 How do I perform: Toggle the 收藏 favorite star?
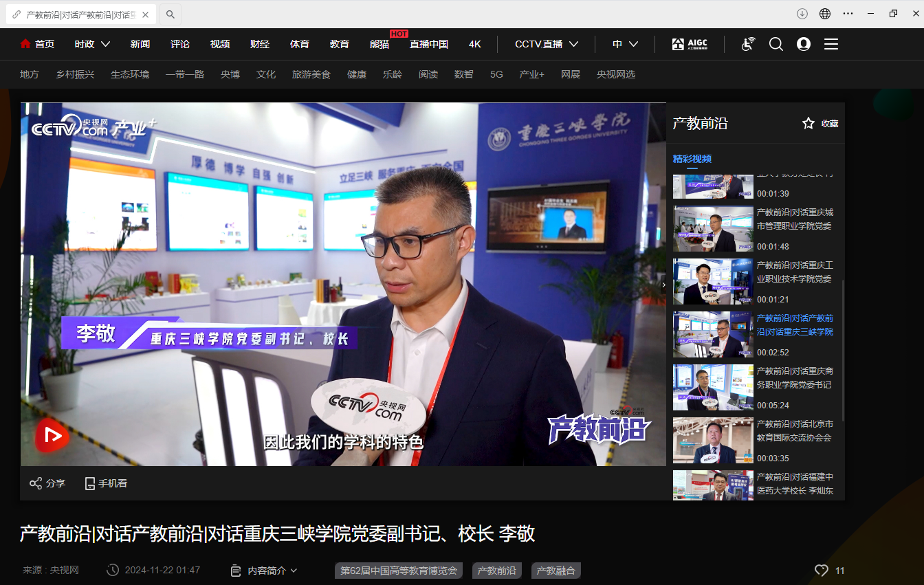click(808, 124)
